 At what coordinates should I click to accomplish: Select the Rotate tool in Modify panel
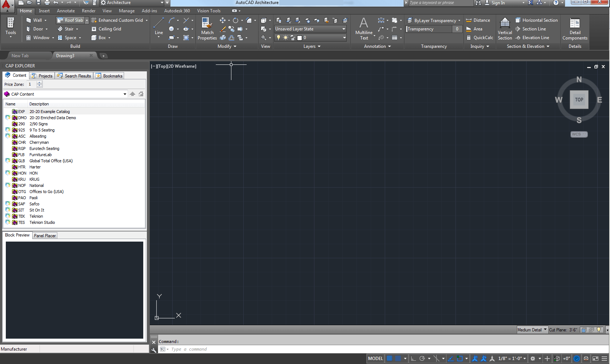point(235,20)
